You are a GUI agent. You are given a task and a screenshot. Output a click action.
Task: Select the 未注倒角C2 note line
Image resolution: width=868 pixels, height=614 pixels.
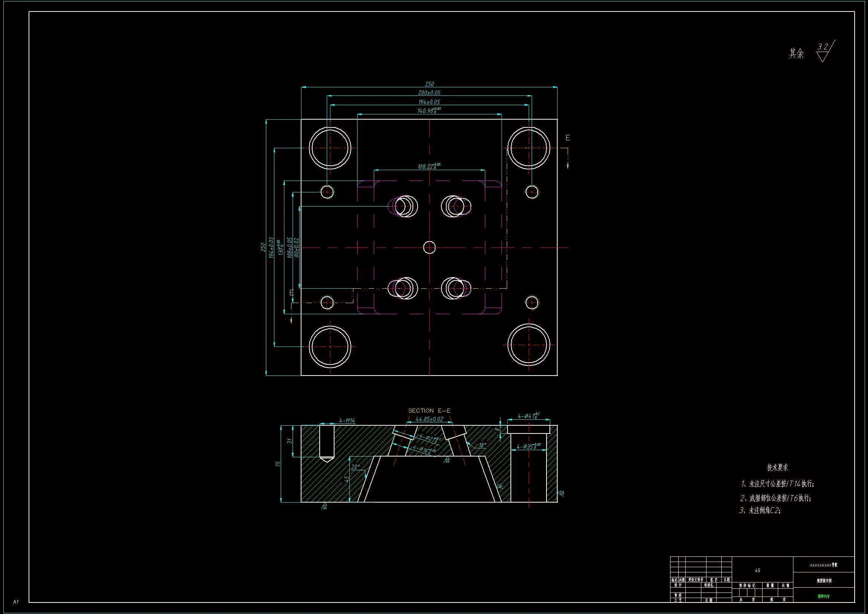click(x=760, y=511)
